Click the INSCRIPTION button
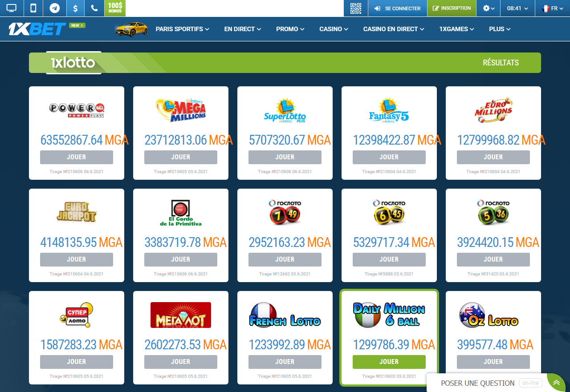This screenshot has width=570, height=392. tap(452, 8)
